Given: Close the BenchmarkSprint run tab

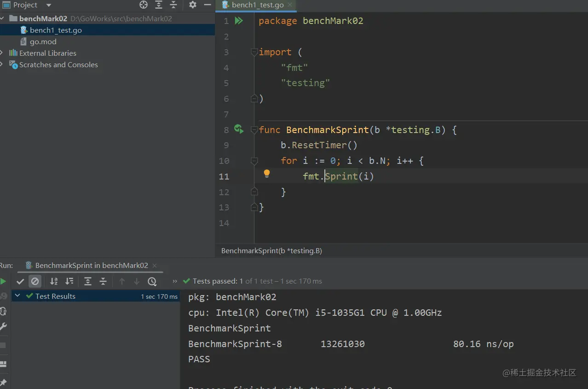Looking at the screenshot, I should (155, 266).
